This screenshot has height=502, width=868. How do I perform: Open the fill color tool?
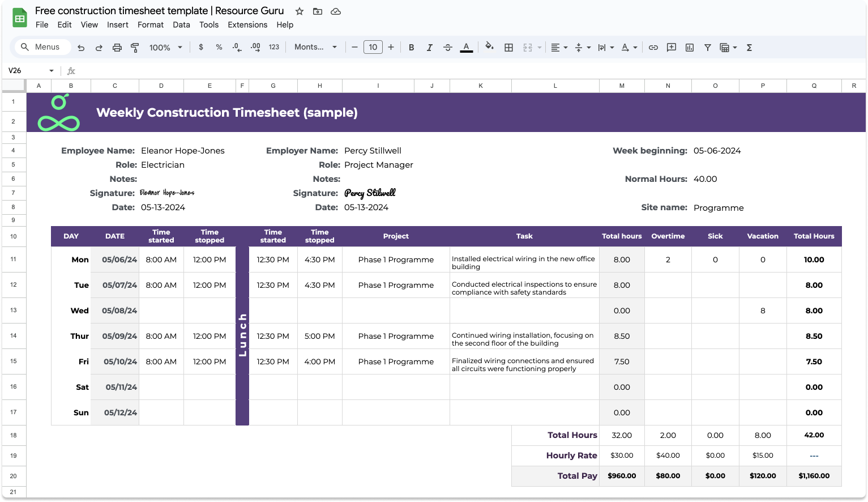coord(489,47)
